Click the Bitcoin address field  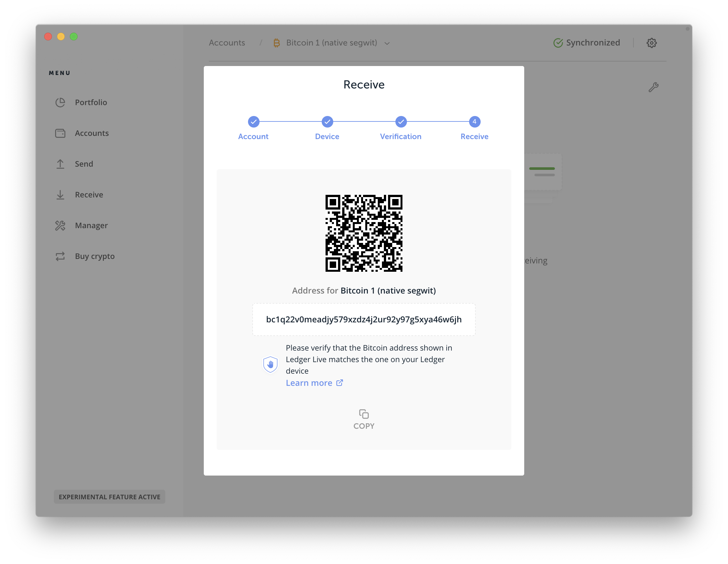[x=364, y=319]
